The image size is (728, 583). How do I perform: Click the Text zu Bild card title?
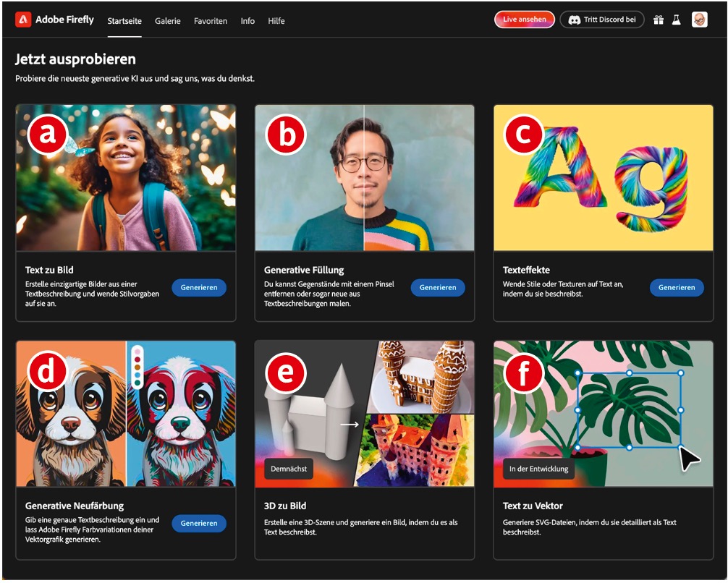click(49, 270)
